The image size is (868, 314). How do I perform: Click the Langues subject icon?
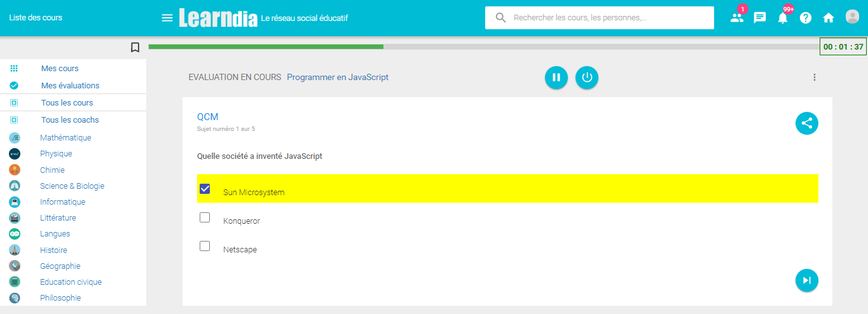(x=15, y=234)
